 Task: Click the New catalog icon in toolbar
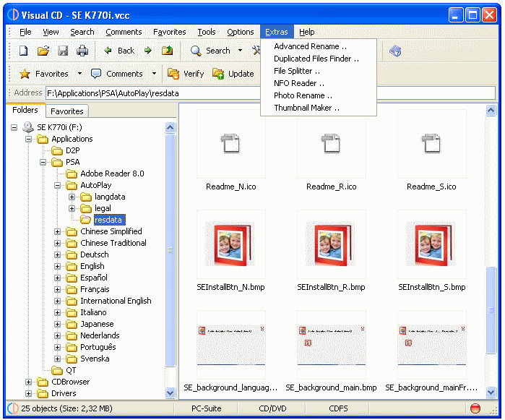pyautogui.click(x=23, y=51)
